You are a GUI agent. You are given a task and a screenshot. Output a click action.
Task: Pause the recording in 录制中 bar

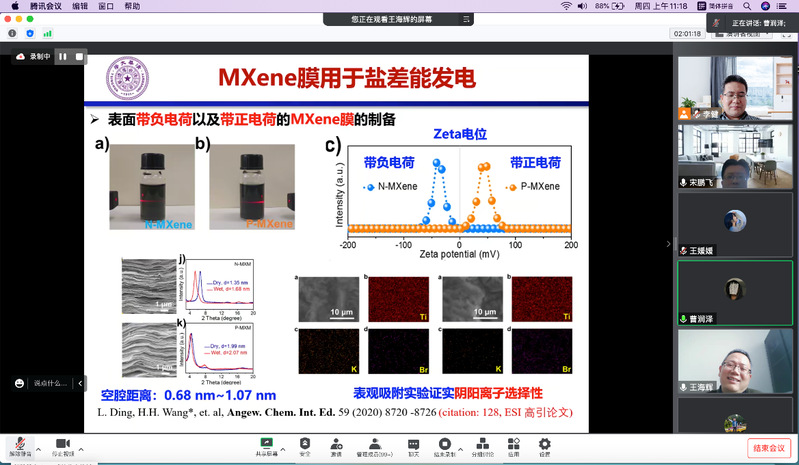[62, 57]
